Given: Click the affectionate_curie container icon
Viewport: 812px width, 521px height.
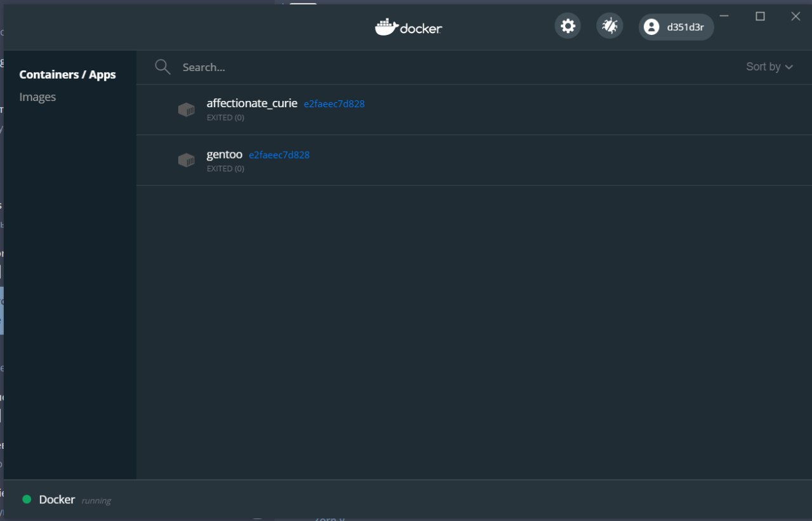Looking at the screenshot, I should click(186, 110).
